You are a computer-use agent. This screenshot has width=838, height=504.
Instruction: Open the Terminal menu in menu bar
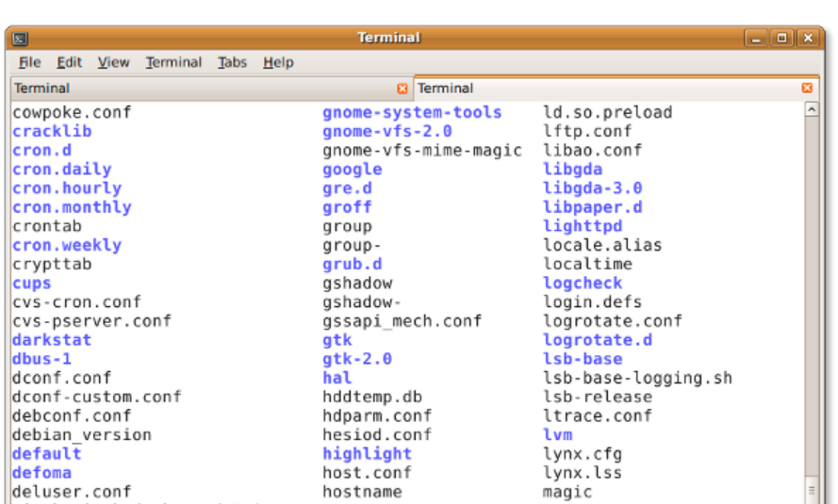point(173,62)
